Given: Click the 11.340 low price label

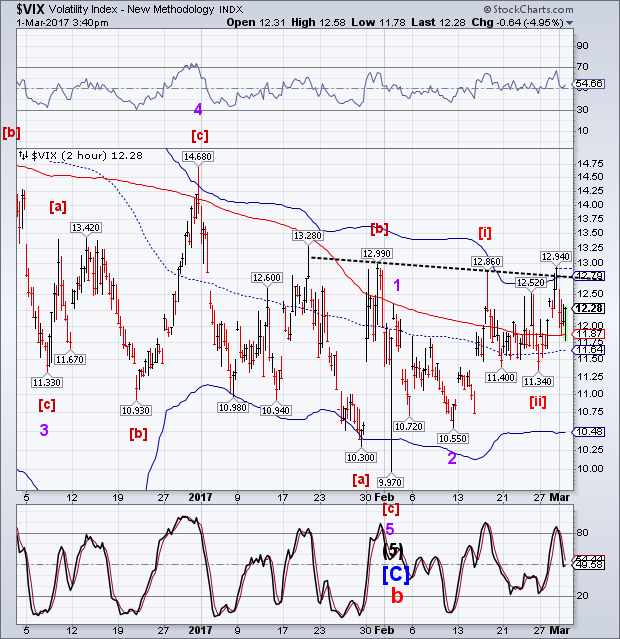Looking at the screenshot, I should tap(538, 381).
